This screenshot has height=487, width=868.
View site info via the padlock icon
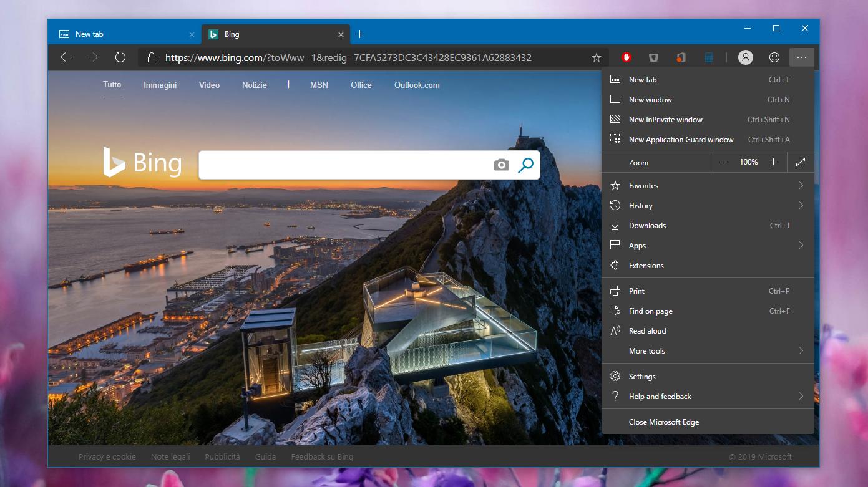click(x=151, y=57)
